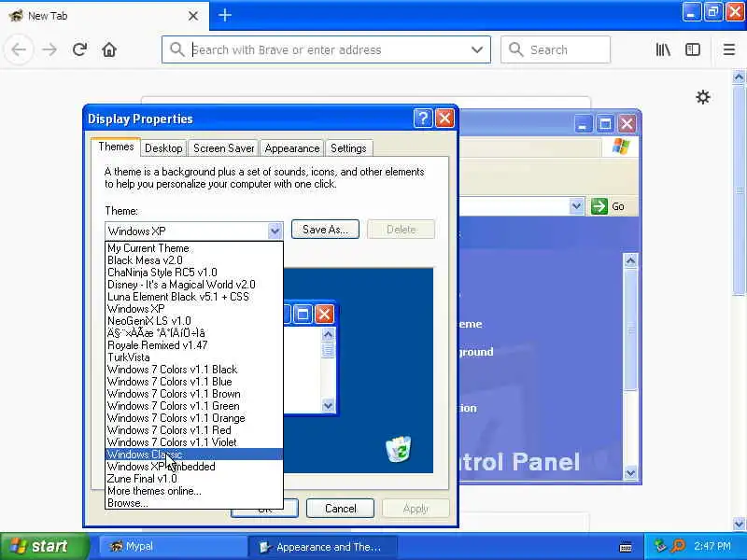
Task: Click More themes online... entry
Action: [194, 491]
